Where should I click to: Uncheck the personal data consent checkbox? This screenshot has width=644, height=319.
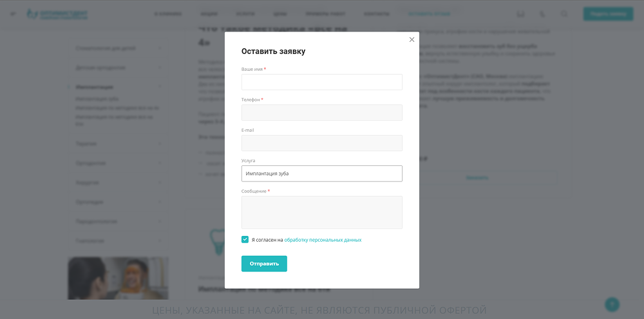tap(245, 239)
